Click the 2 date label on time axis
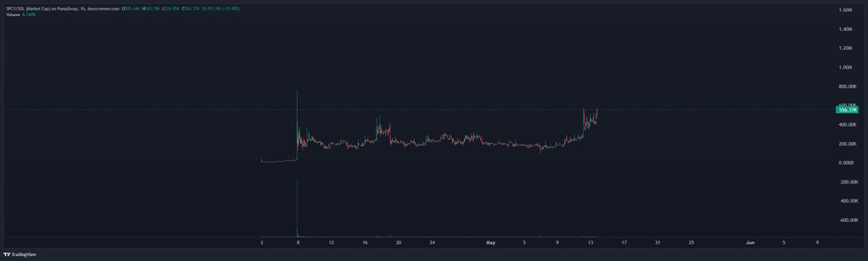Screen dimensions: 868x261 [262, 243]
